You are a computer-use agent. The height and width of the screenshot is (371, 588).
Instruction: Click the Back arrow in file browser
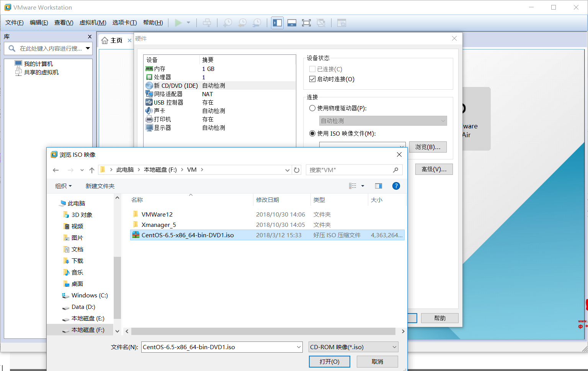(56, 170)
